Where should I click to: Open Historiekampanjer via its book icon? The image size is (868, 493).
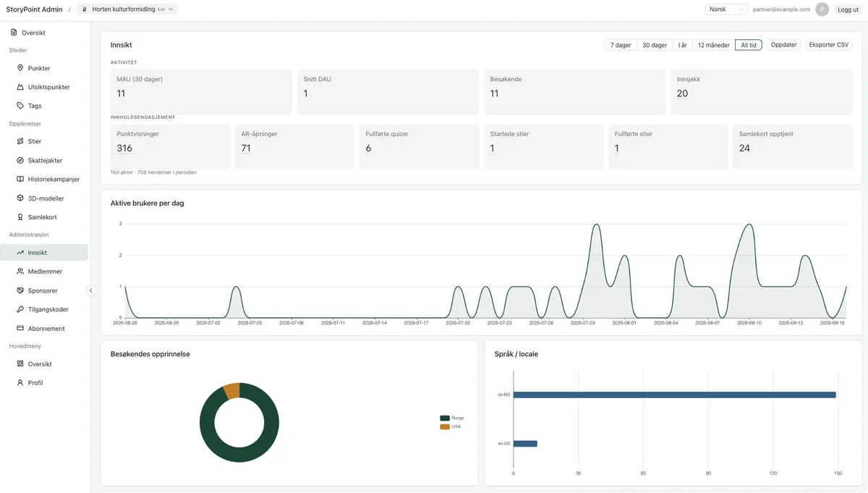(x=20, y=179)
